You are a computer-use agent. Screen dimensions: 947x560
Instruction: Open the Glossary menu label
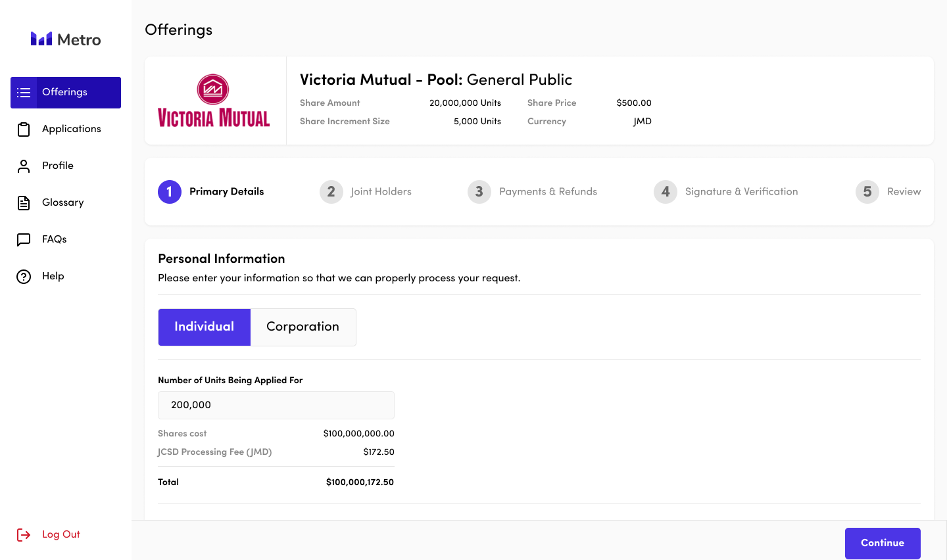[x=63, y=202]
